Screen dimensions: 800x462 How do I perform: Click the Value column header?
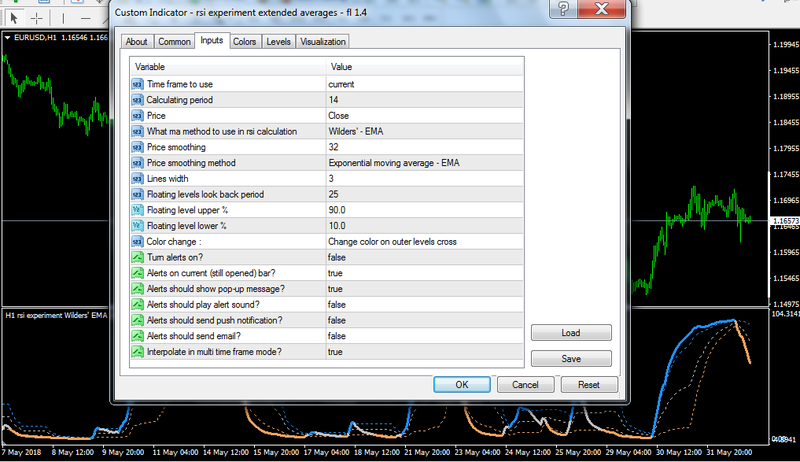click(425, 67)
